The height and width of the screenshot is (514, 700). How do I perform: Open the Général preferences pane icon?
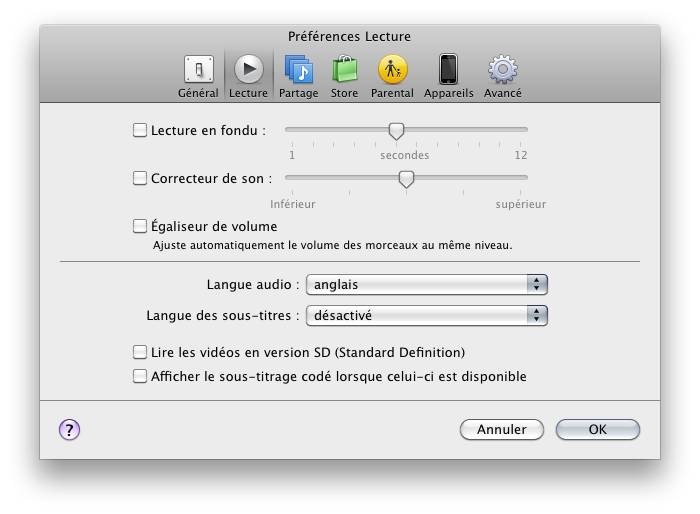point(198,71)
